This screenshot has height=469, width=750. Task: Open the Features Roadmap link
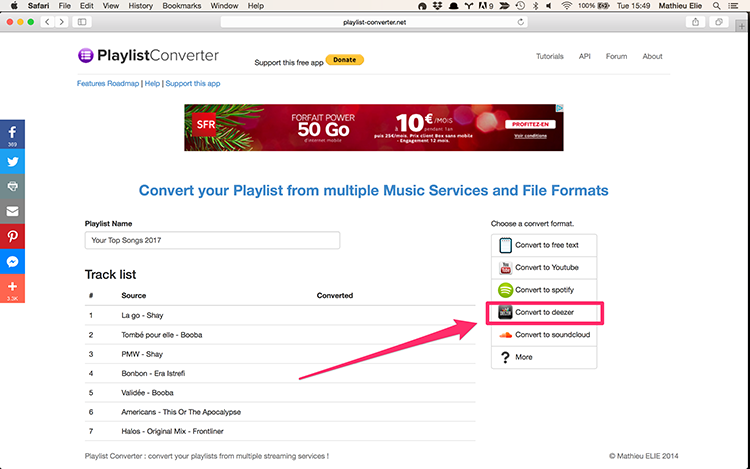click(108, 84)
